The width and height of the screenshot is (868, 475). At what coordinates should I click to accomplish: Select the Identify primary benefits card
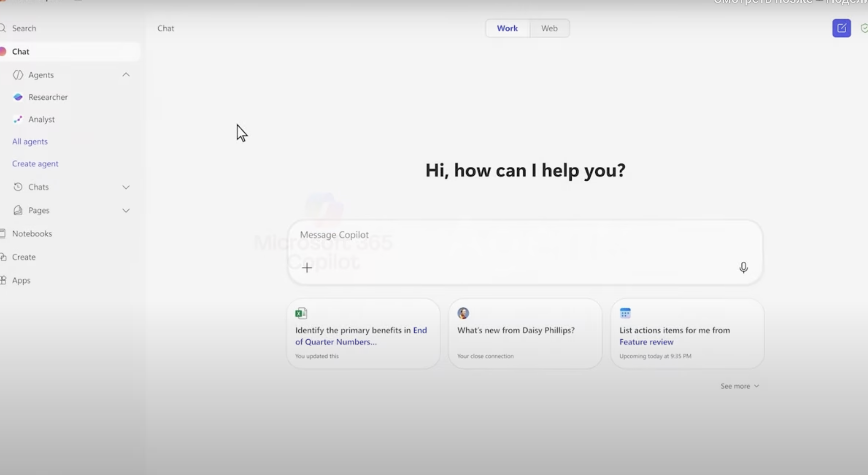[363, 333]
